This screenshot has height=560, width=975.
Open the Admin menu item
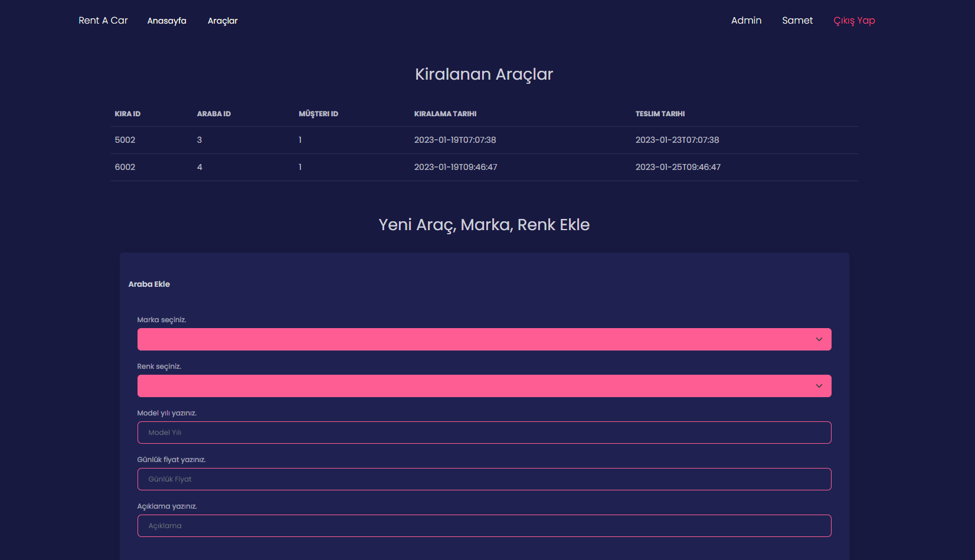coord(746,20)
